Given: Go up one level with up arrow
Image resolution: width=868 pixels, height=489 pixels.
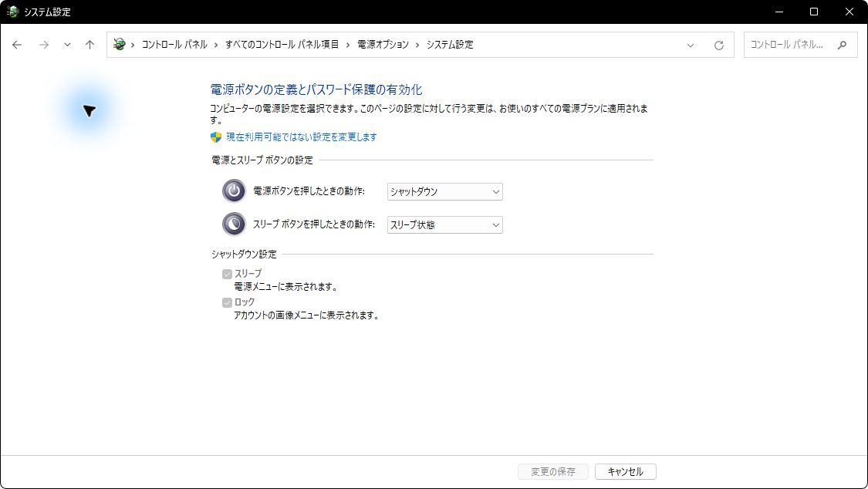Looking at the screenshot, I should (x=90, y=45).
